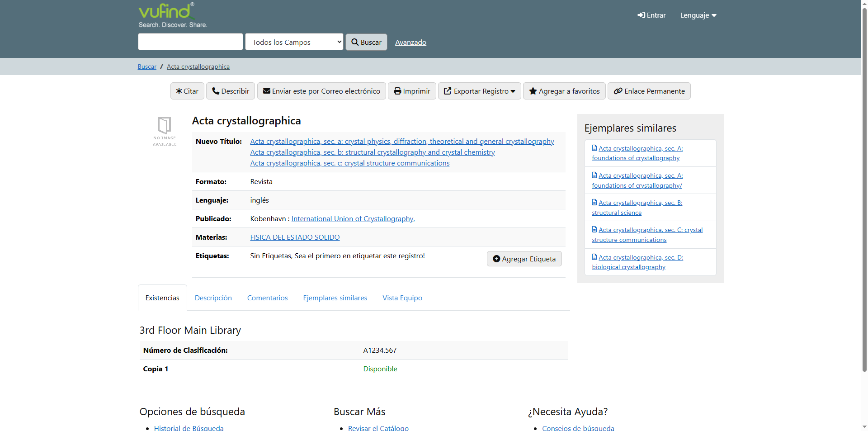Click the Citar button
868x431 pixels.
(x=187, y=91)
